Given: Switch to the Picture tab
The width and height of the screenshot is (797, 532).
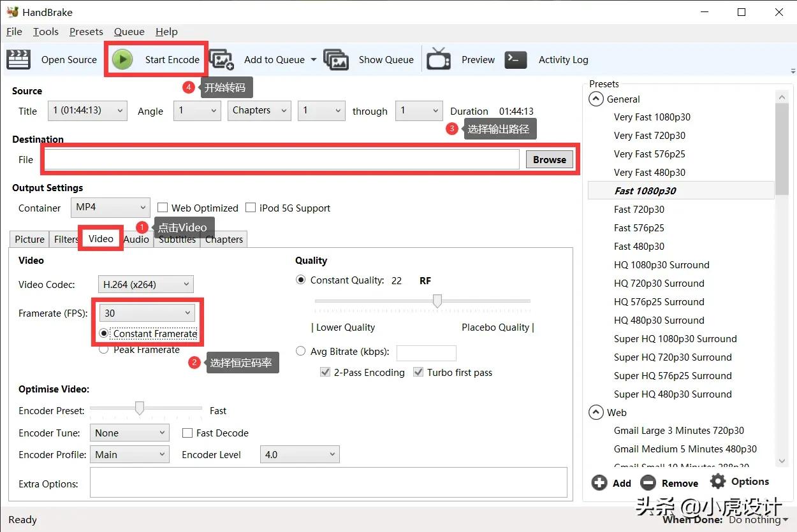Looking at the screenshot, I should [x=29, y=240].
